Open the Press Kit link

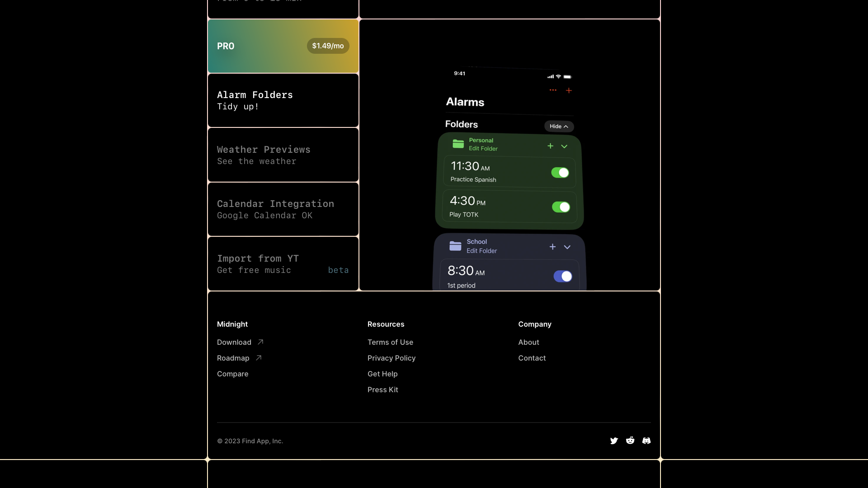point(383,389)
